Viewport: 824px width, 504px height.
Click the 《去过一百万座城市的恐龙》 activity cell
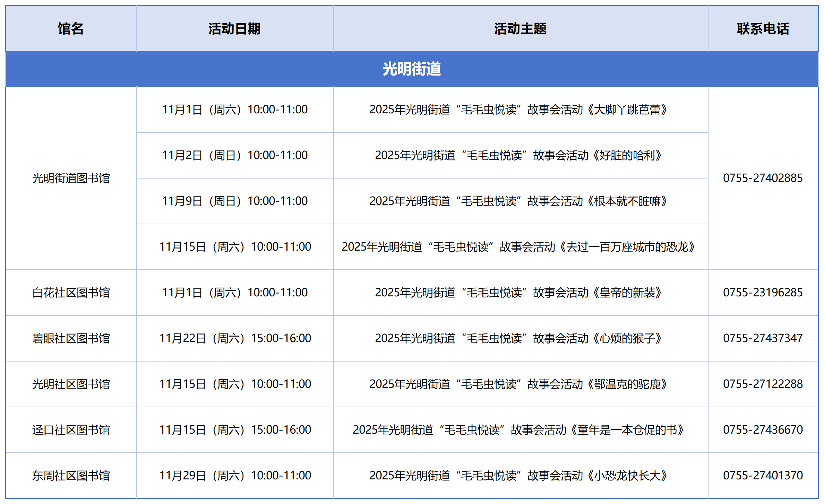pos(519,247)
